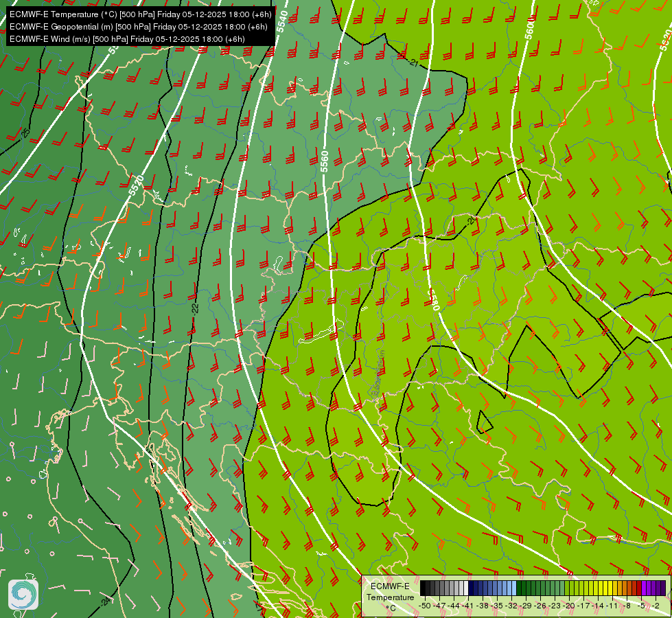Click the -44 tick label on colorbar
This screenshot has height=618, width=672.
(x=454, y=606)
